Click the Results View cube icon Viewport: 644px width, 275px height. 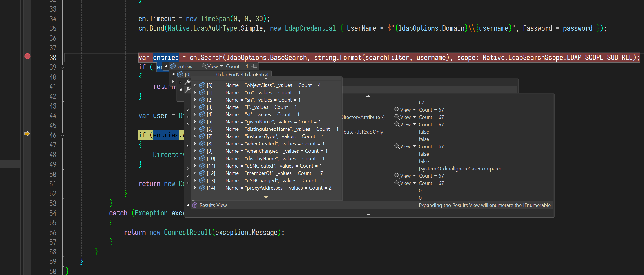click(x=195, y=205)
